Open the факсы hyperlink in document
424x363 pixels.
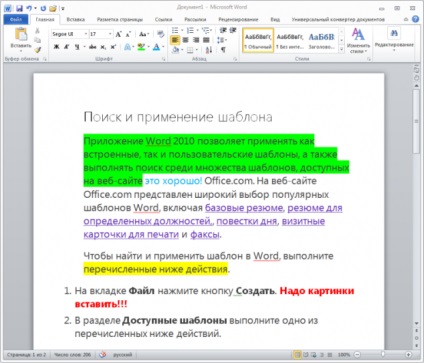click(x=205, y=234)
